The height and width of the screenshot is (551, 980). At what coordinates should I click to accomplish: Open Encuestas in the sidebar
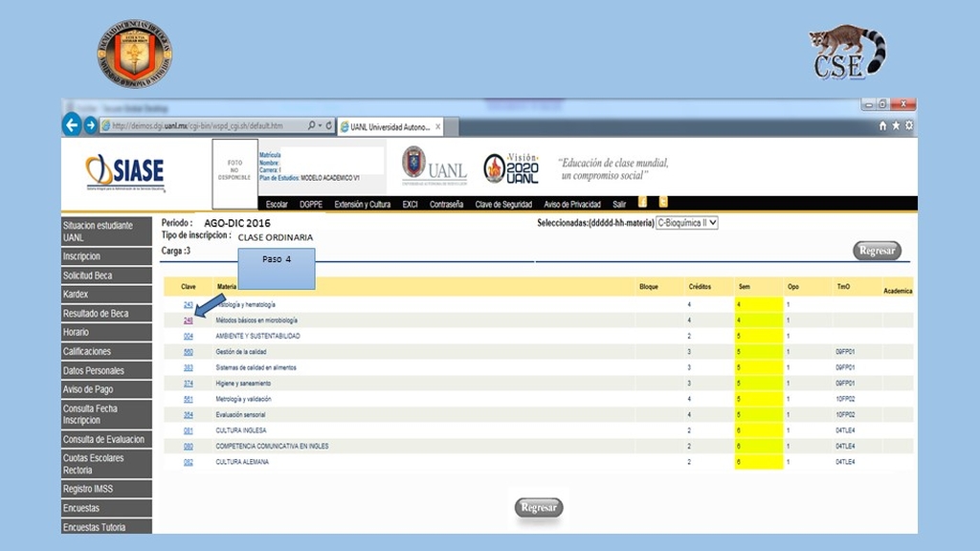point(106,508)
